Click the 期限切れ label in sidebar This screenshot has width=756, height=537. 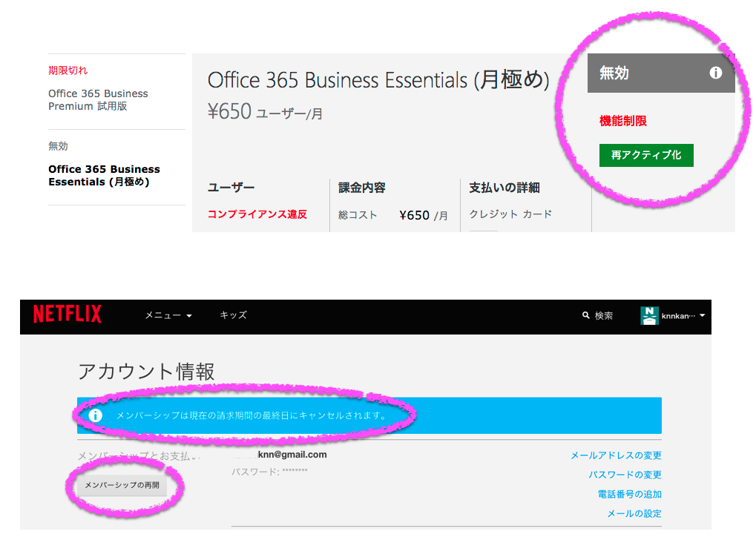click(x=68, y=70)
